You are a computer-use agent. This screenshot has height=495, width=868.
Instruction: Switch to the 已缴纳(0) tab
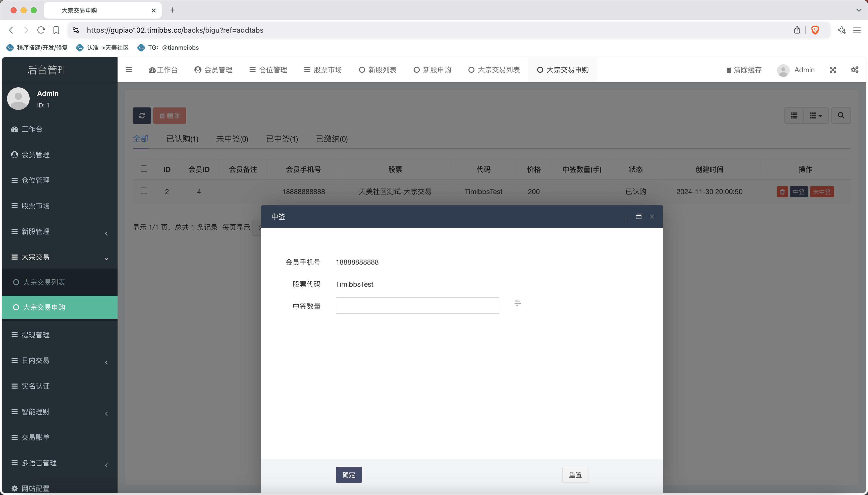[332, 139]
